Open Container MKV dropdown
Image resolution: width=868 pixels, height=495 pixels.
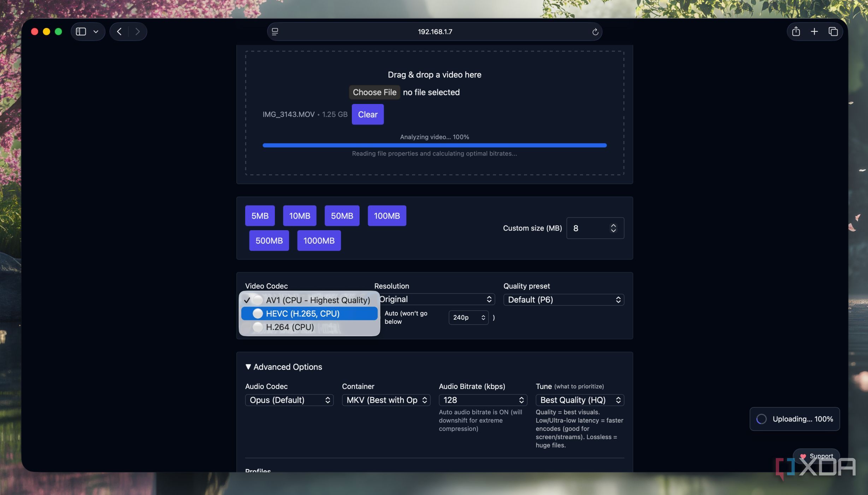pos(386,400)
